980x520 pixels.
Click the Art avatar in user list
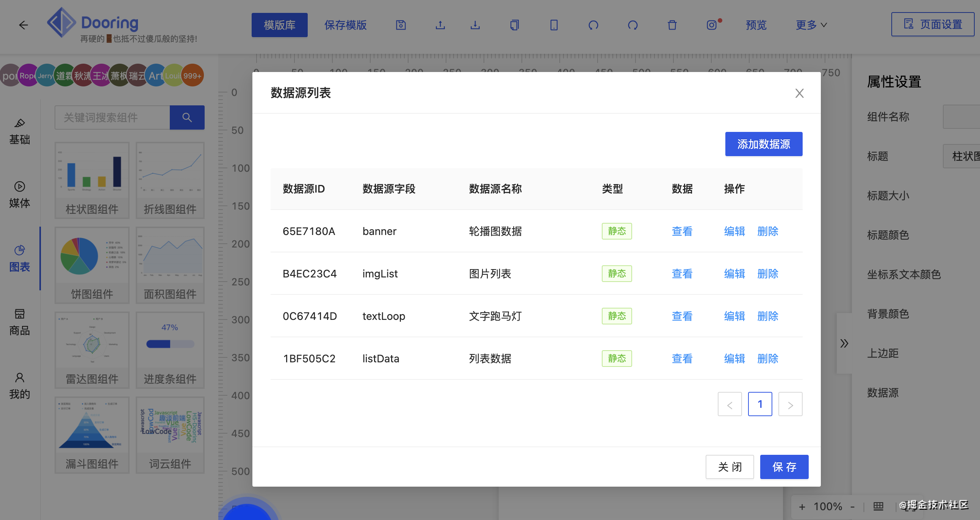coord(156,75)
